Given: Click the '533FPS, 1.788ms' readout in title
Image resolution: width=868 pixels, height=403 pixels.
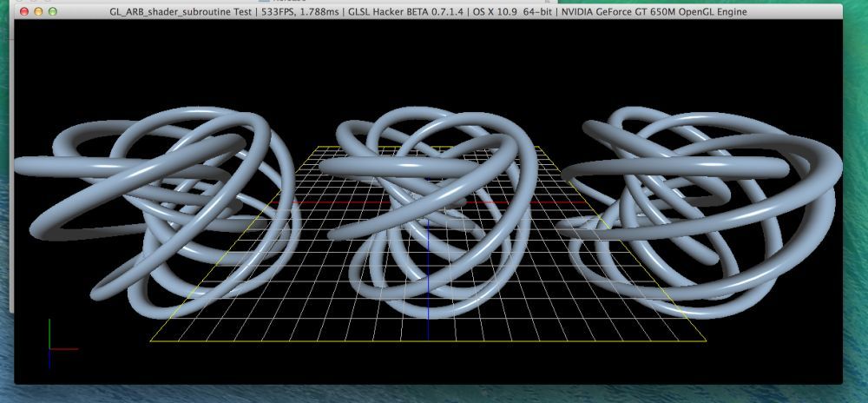Looking at the screenshot, I should tap(301, 11).
